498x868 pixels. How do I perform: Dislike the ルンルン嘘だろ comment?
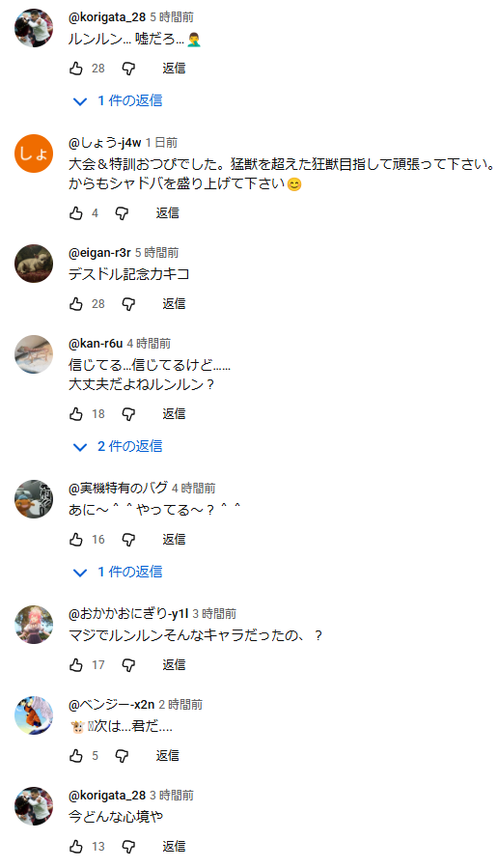[128, 69]
